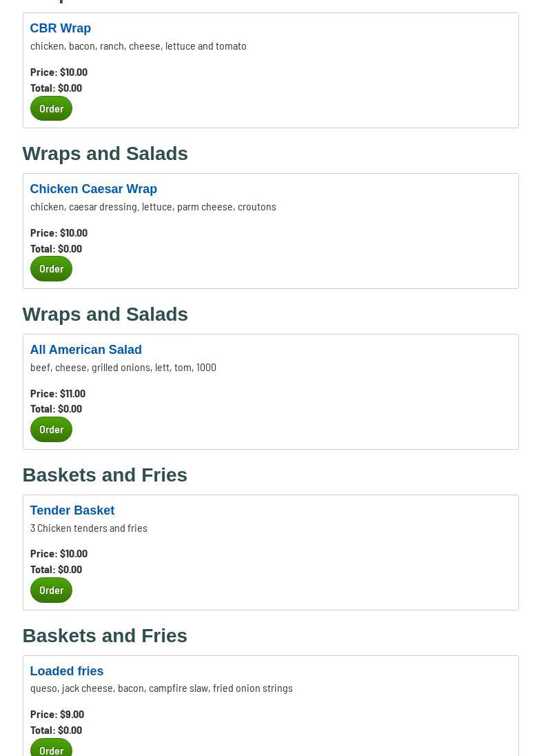
Task: Open Tender Basket item title
Action: (x=72, y=510)
